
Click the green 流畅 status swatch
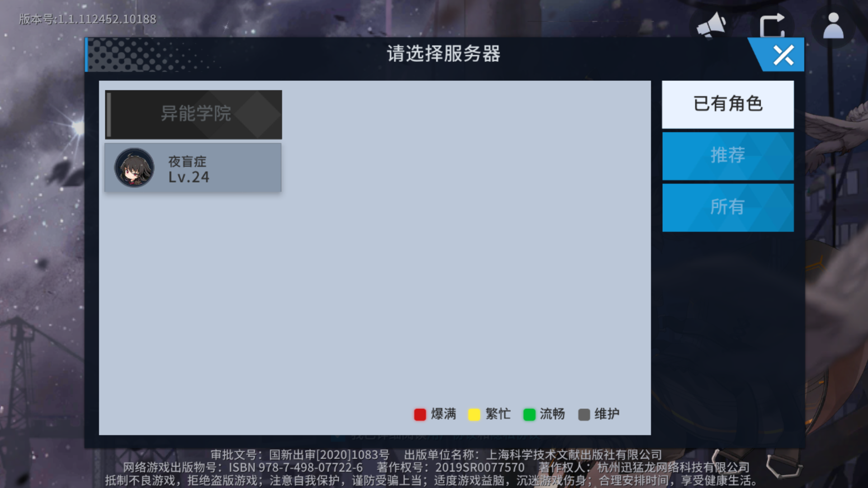point(529,414)
